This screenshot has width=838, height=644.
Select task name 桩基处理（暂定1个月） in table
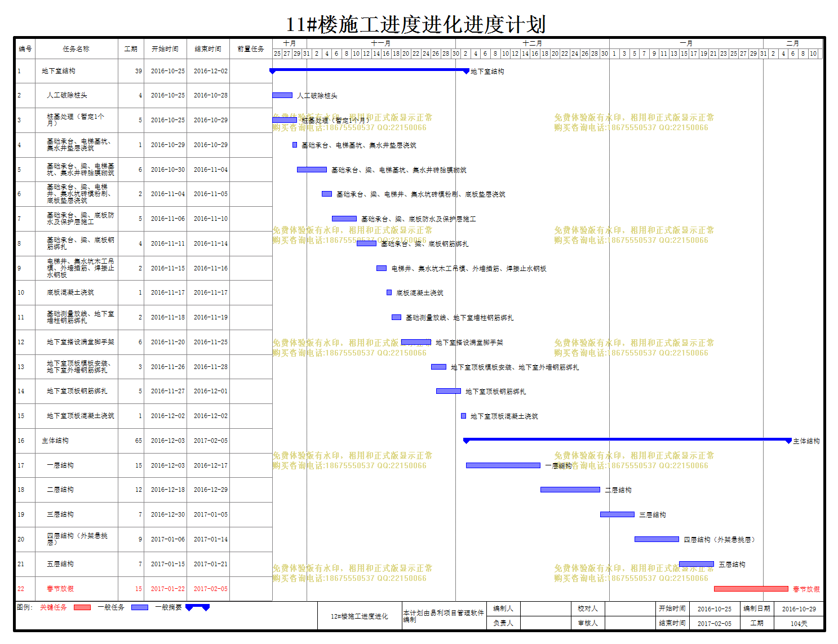tap(76, 120)
